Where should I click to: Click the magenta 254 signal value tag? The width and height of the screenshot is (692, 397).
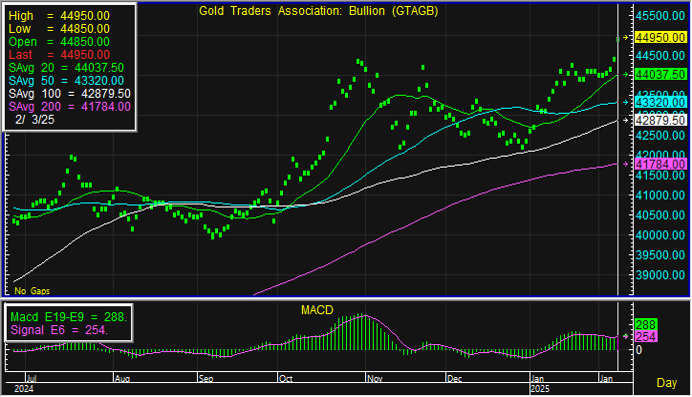646,337
